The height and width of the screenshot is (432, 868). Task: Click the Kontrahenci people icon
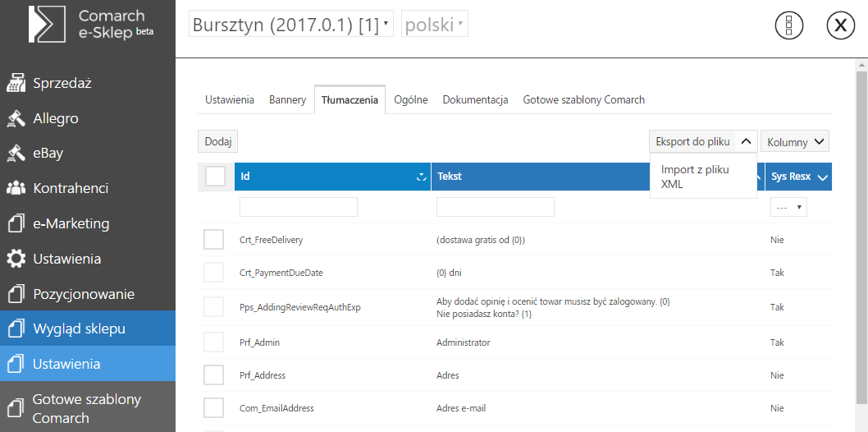pos(16,188)
